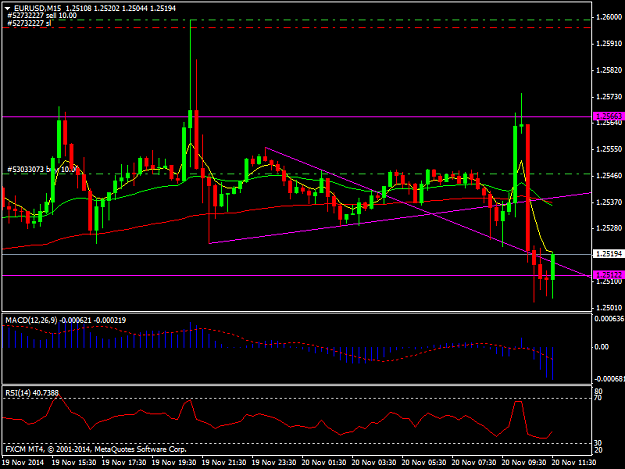The image size is (625, 469).
Task: Click the 19 Nov 17:30 time label
Action: coord(124,463)
